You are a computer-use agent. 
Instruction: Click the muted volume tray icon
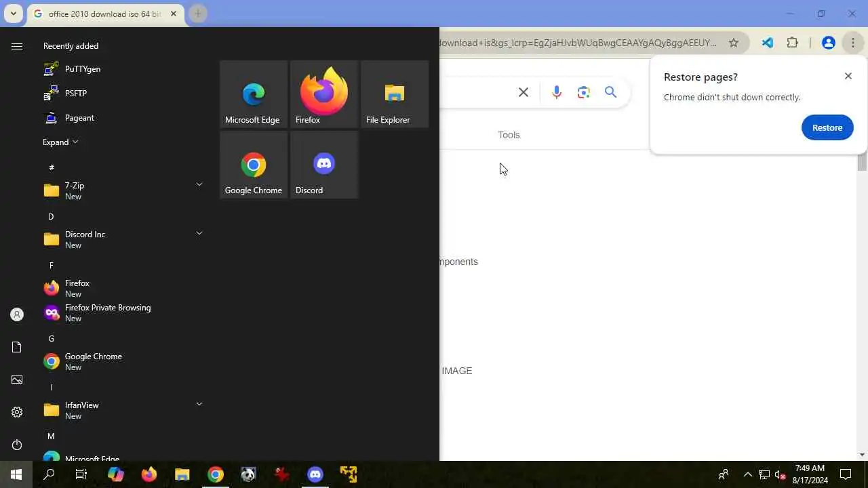(780, 474)
